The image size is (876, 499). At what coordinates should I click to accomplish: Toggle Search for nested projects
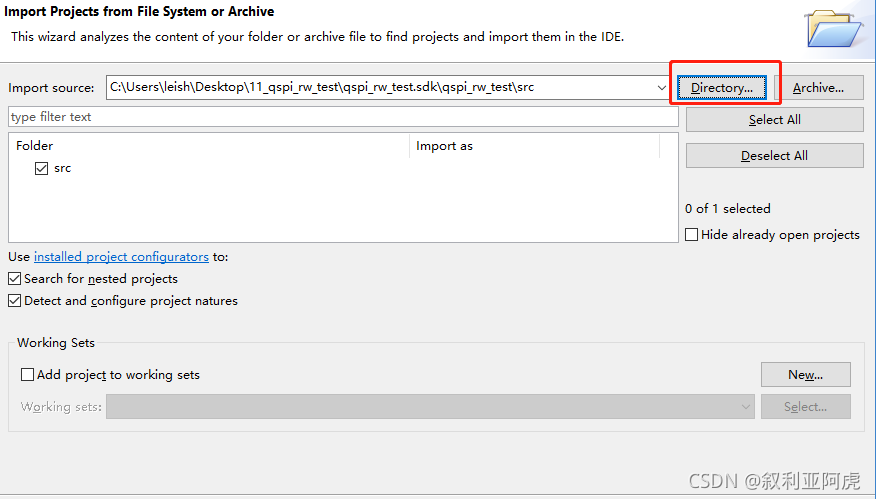15,278
